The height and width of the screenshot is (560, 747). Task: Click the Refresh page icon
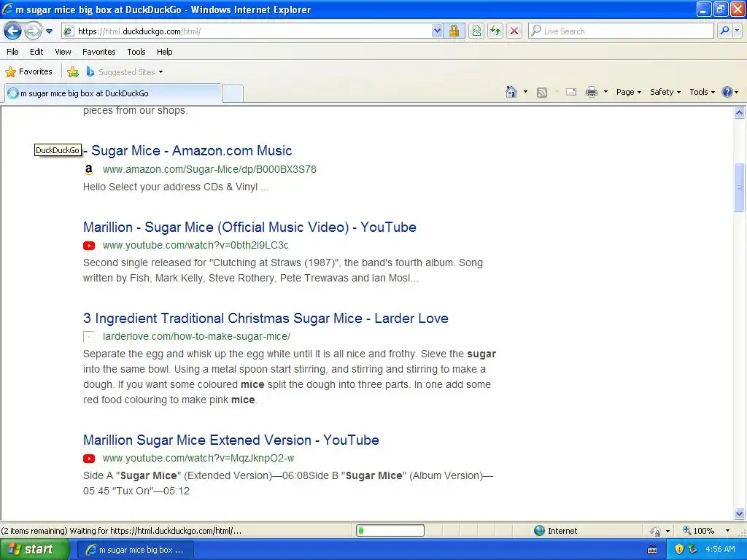pos(495,31)
